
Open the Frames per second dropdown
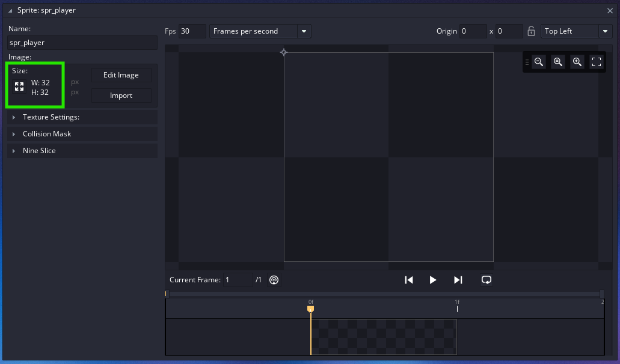coord(304,31)
